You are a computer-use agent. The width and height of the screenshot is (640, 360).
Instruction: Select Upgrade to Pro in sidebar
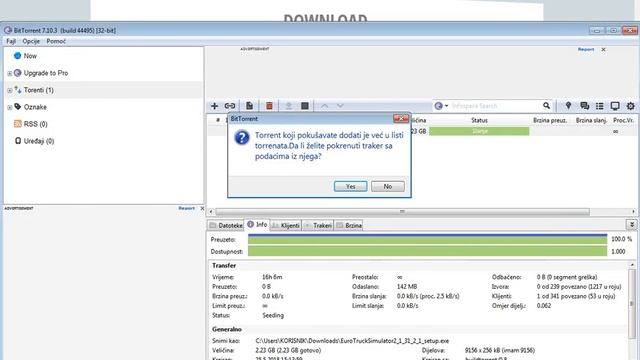pyautogui.click(x=46, y=73)
